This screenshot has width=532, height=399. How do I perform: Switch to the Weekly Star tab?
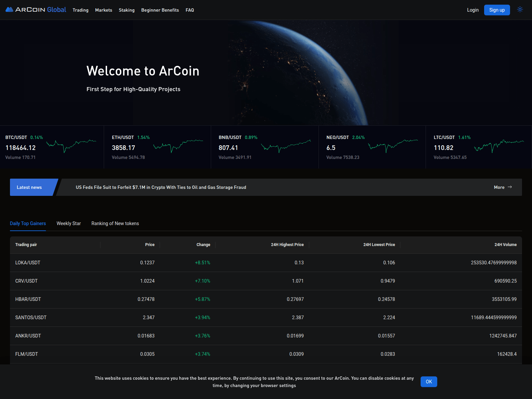click(x=68, y=223)
